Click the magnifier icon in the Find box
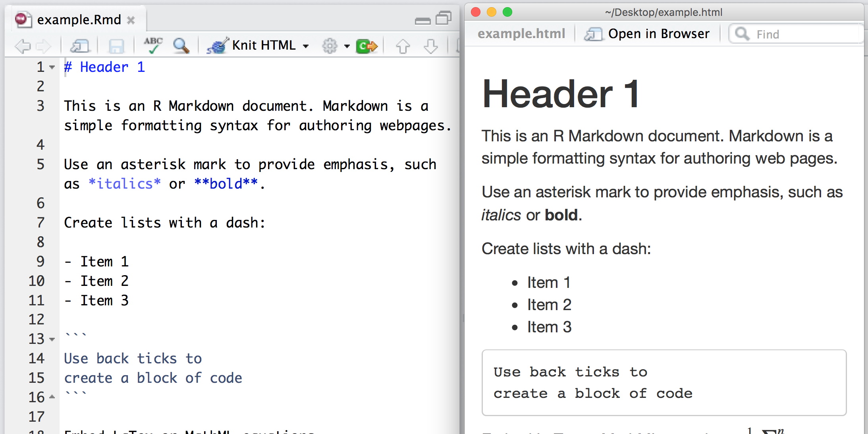The width and height of the screenshot is (868, 434). click(742, 34)
